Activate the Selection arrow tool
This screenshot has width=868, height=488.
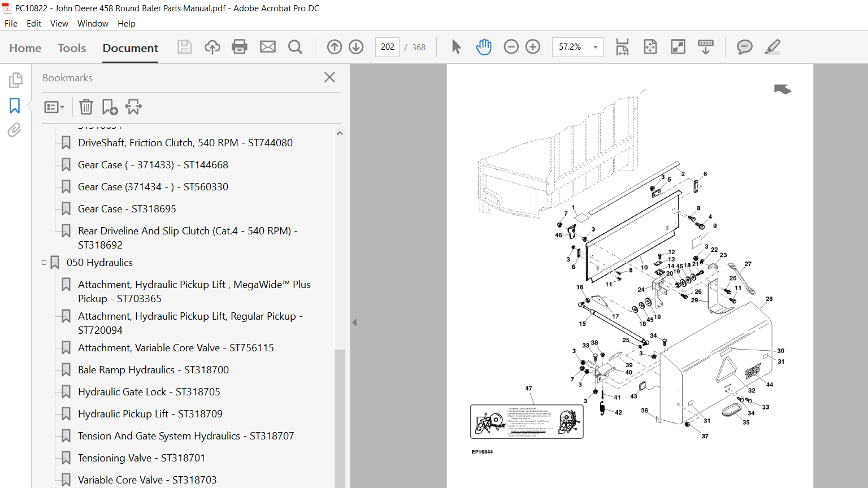[456, 47]
